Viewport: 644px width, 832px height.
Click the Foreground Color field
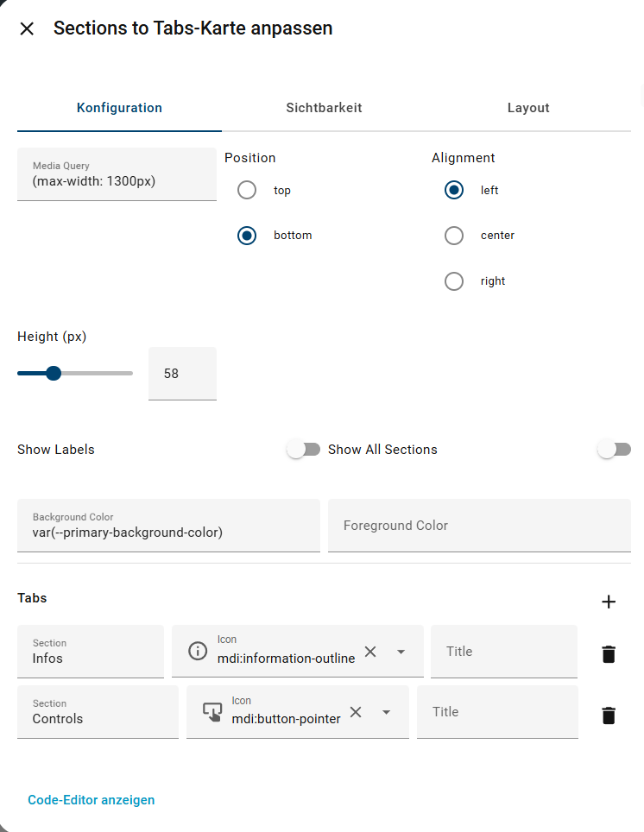479,525
